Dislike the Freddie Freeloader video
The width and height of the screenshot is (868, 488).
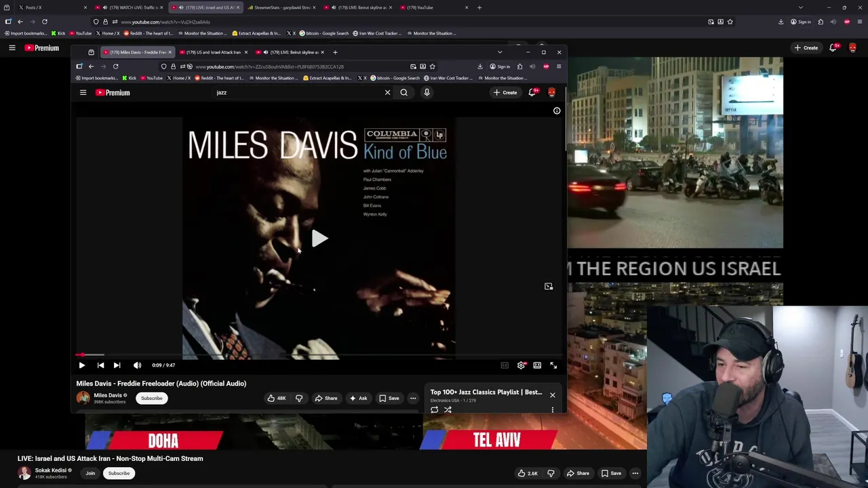[x=299, y=399]
